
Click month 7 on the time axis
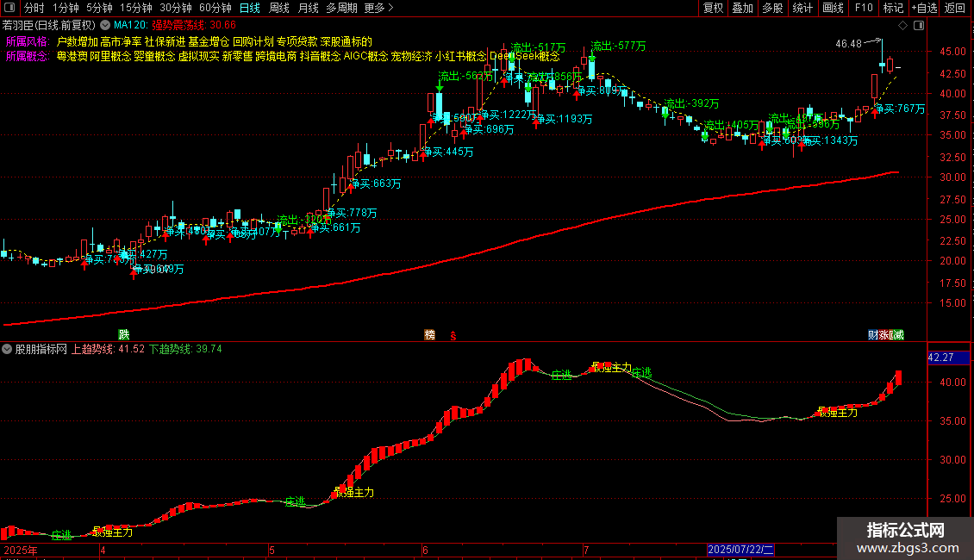click(x=586, y=550)
